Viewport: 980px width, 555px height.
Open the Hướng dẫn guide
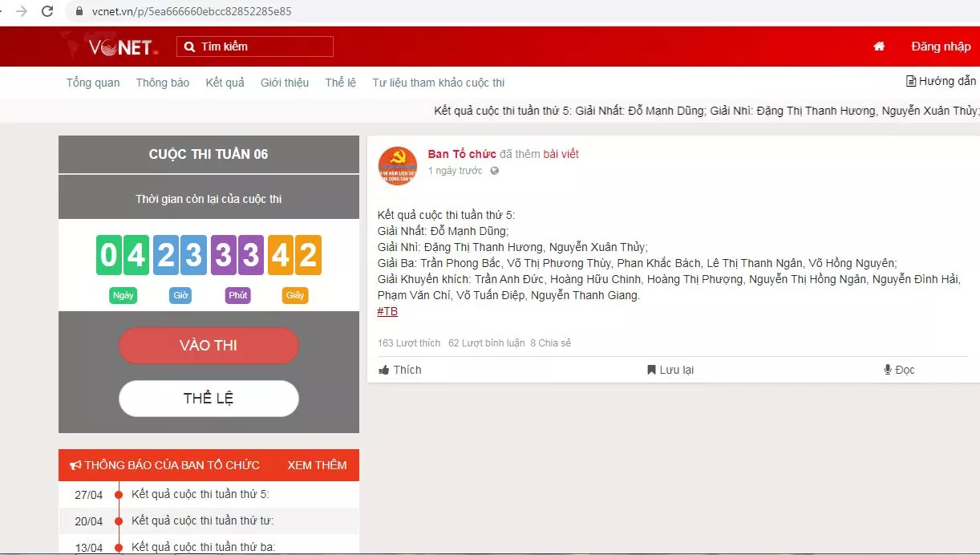941,81
